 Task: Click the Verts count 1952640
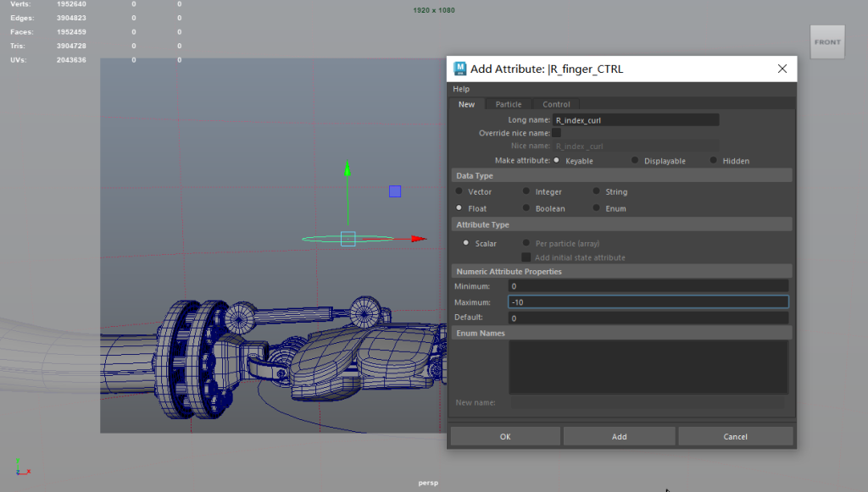point(71,4)
